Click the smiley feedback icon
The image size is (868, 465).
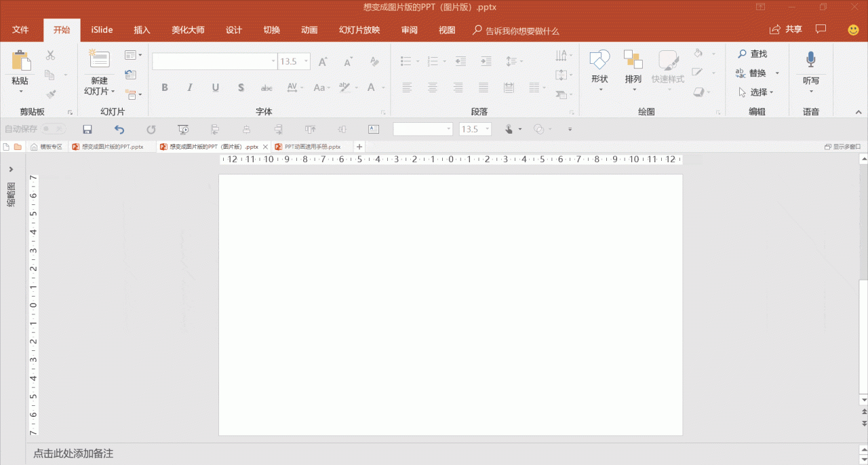click(x=853, y=30)
